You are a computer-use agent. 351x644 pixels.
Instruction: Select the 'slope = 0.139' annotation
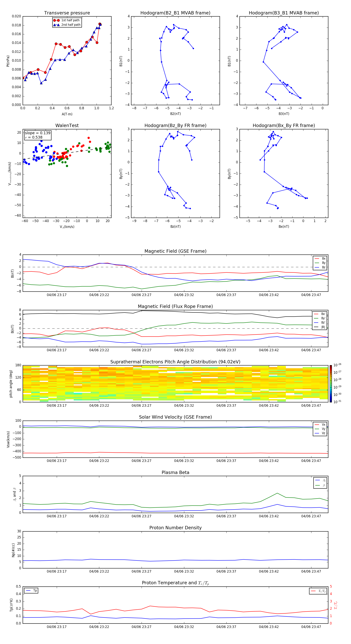38,133
